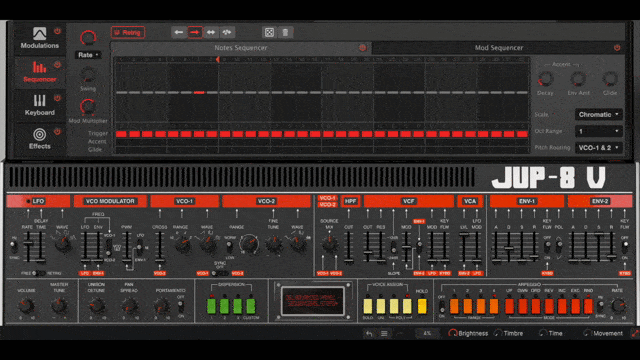
Task: Toggle the ENV-2 Key Follow switch
Action: [x=625, y=246]
